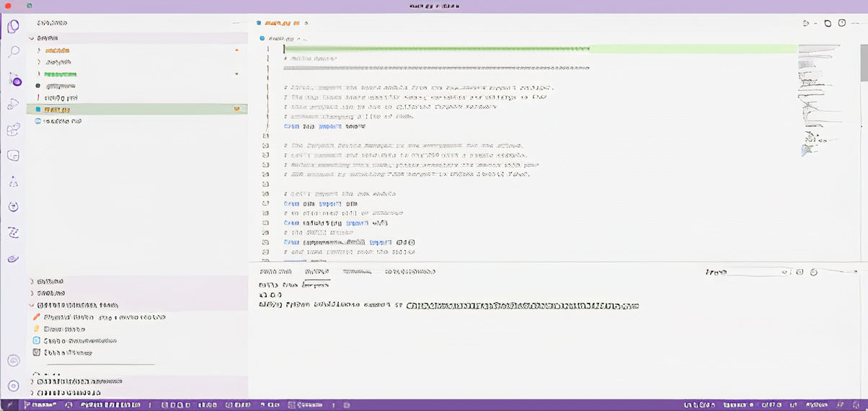Open the Extensions view in the activity bar
Viewport: 868px width, 411px height.
pyautogui.click(x=13, y=130)
